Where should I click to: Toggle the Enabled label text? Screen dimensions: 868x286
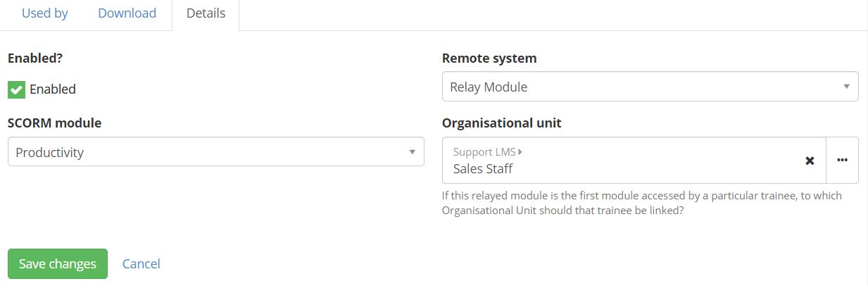pyautogui.click(x=53, y=89)
